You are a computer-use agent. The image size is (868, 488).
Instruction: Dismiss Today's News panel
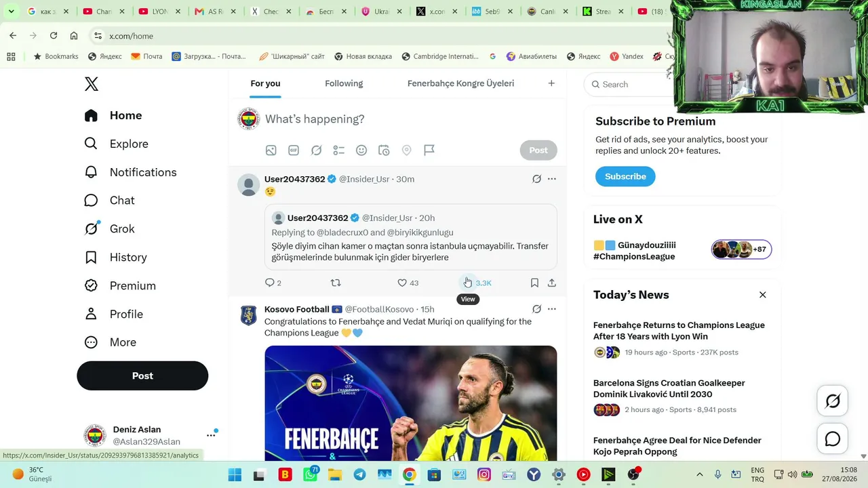pos(763,295)
